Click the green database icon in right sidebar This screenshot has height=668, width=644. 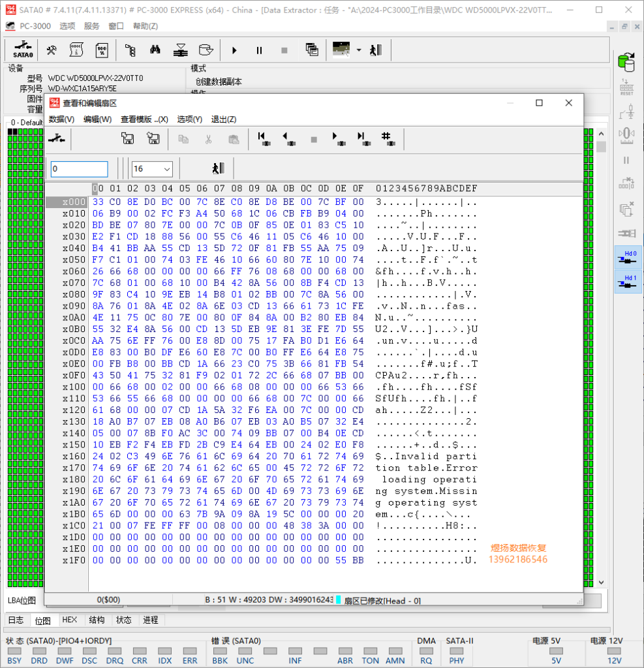click(x=626, y=62)
